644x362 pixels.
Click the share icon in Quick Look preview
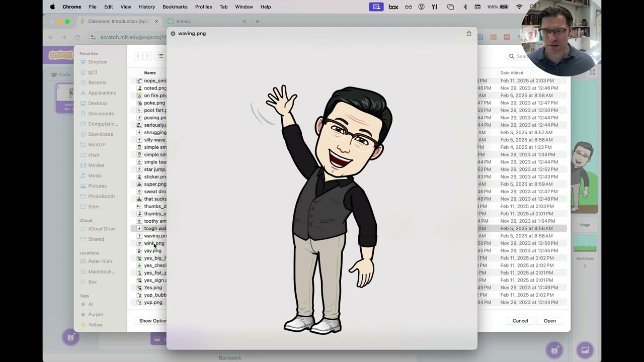point(469,33)
